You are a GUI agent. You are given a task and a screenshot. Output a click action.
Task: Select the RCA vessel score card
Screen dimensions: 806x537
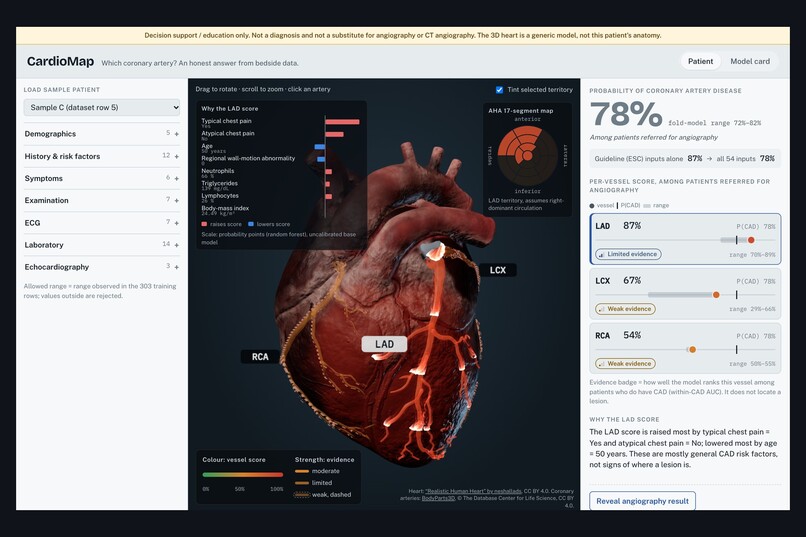(685, 348)
